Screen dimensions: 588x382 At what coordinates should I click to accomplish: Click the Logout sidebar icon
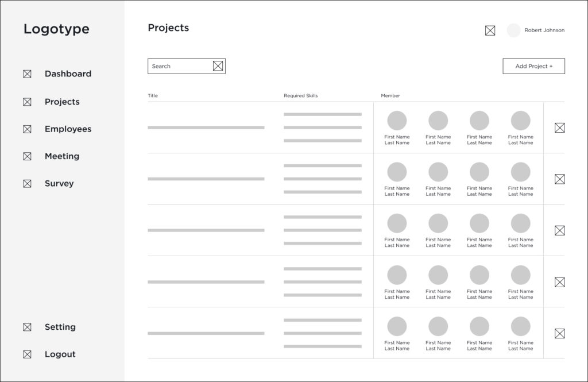click(27, 354)
